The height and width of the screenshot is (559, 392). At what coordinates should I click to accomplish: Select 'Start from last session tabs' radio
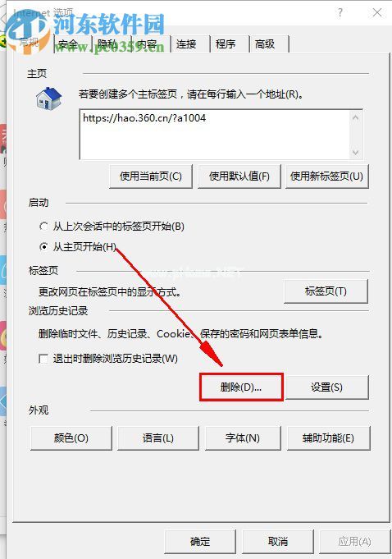tap(43, 227)
